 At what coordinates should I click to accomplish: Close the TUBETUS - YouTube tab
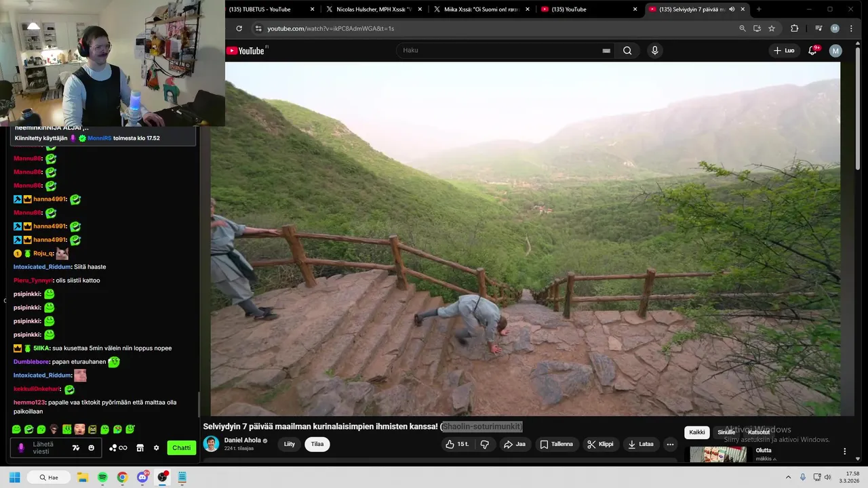point(312,9)
